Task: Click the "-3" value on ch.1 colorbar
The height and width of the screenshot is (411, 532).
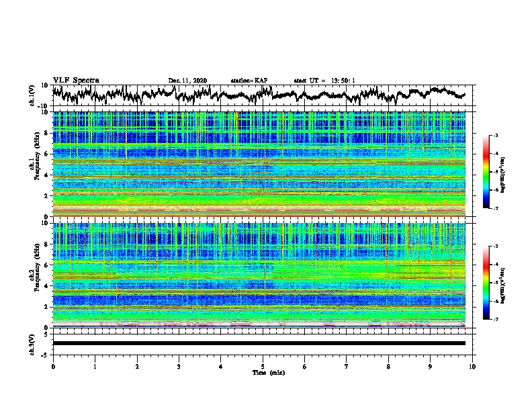Action: (x=496, y=136)
